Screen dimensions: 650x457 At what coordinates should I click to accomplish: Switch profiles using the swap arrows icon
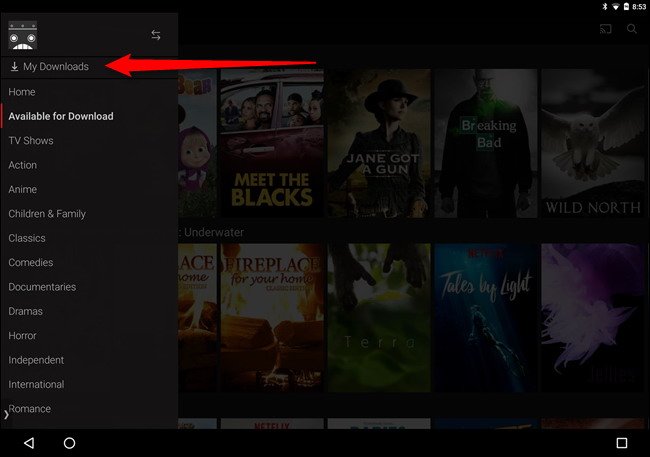(156, 35)
